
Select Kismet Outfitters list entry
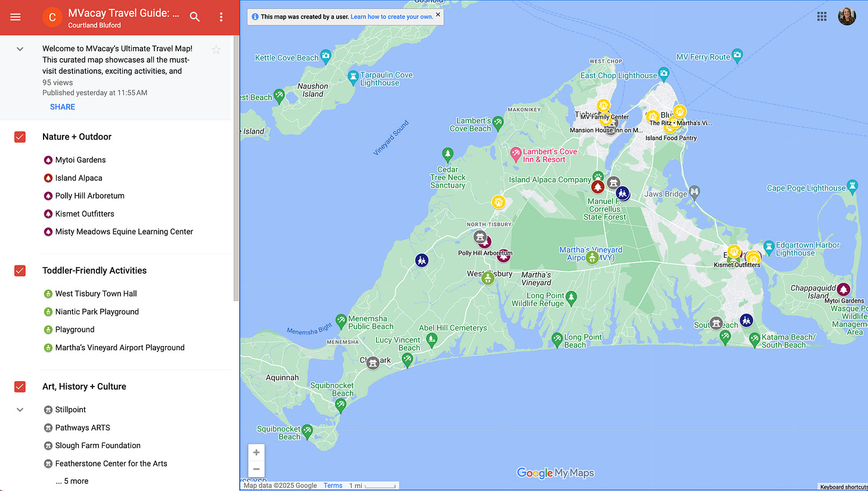pos(85,214)
